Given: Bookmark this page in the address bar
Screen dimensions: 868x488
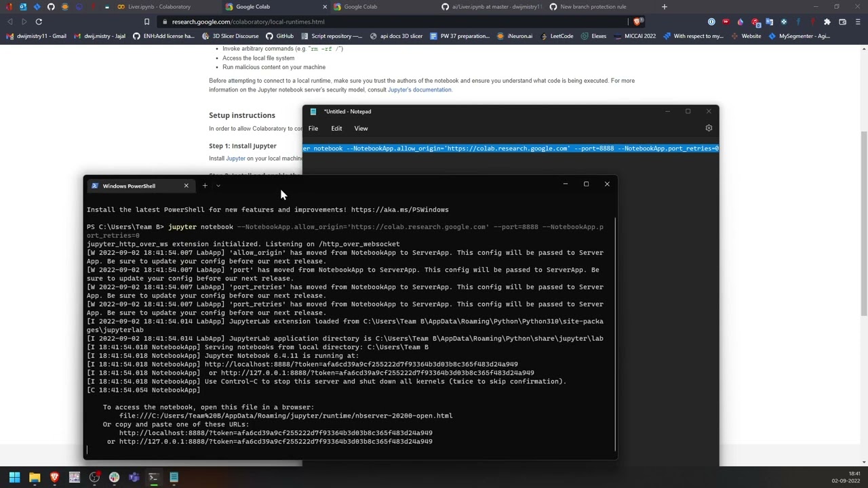Looking at the screenshot, I should (x=146, y=22).
